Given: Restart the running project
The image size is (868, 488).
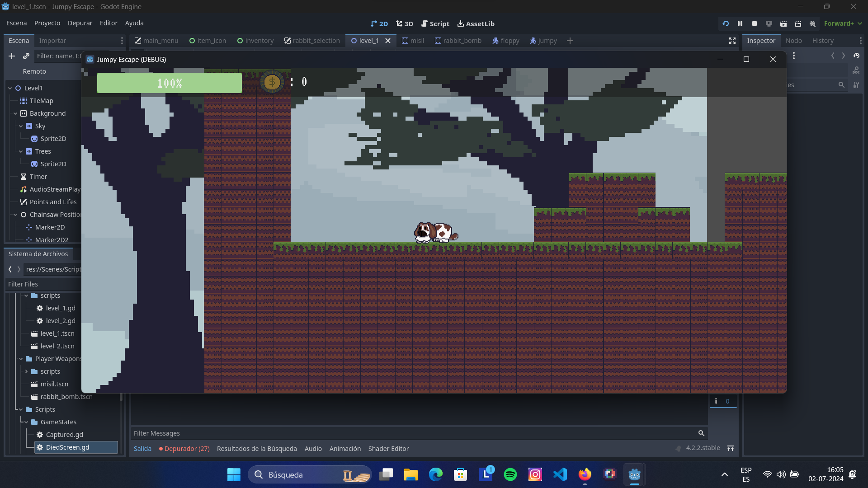Looking at the screenshot, I should [x=725, y=23].
